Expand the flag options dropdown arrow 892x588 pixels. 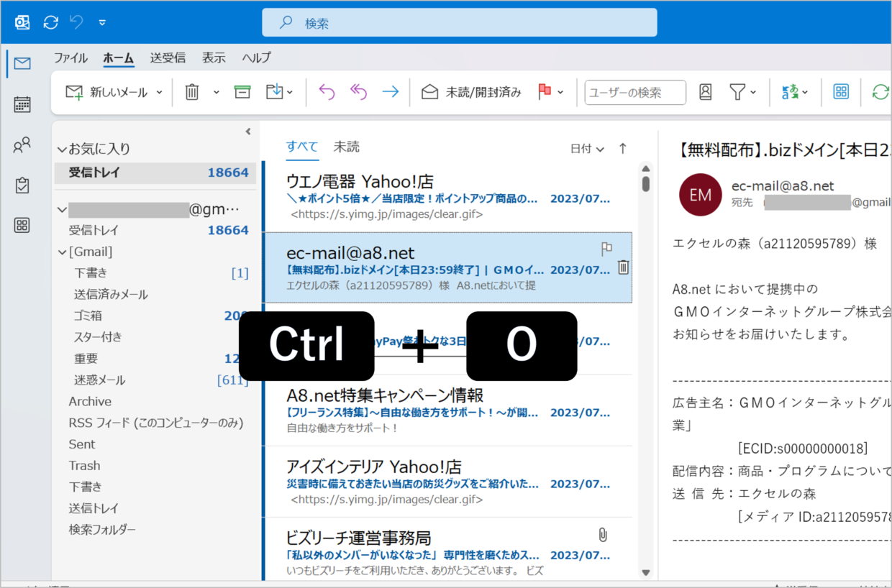pyautogui.click(x=560, y=92)
